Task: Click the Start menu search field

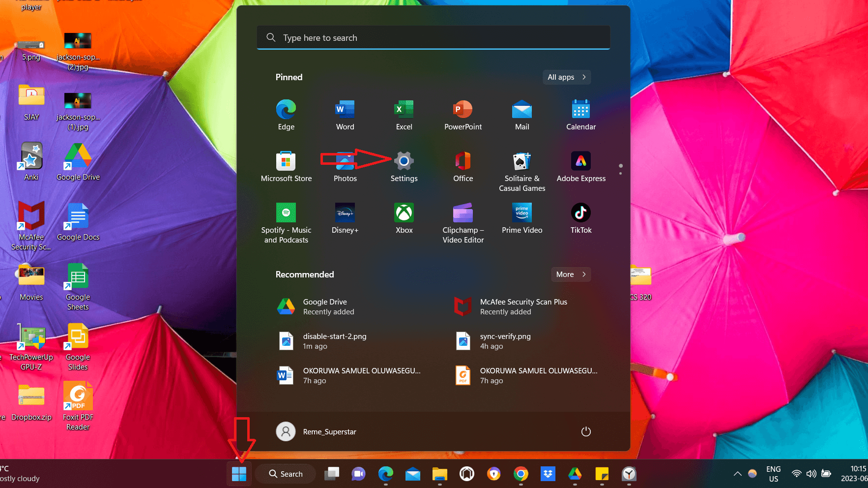Action: click(433, 38)
